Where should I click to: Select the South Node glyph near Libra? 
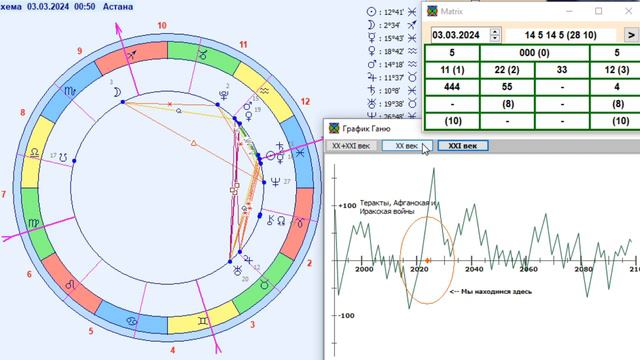pos(63,157)
